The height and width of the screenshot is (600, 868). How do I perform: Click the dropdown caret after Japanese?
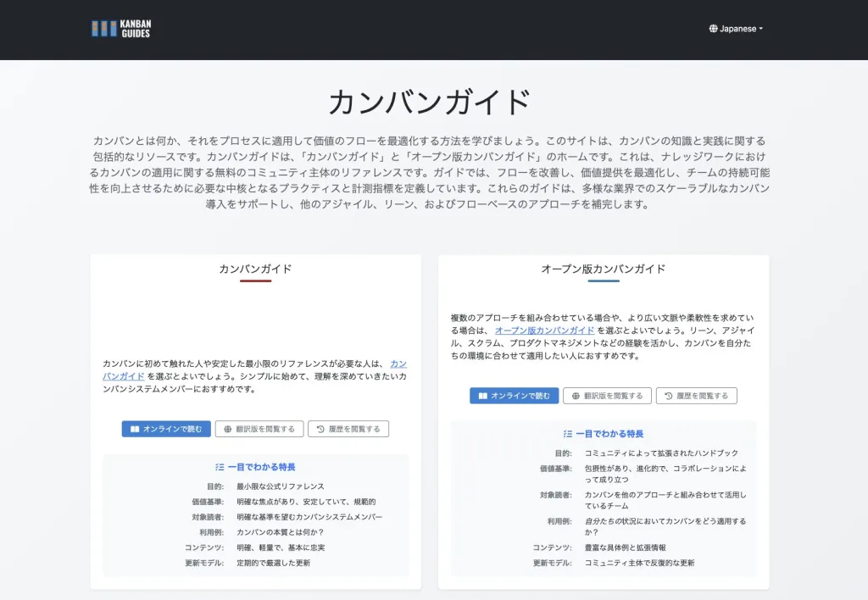pyautogui.click(x=760, y=29)
